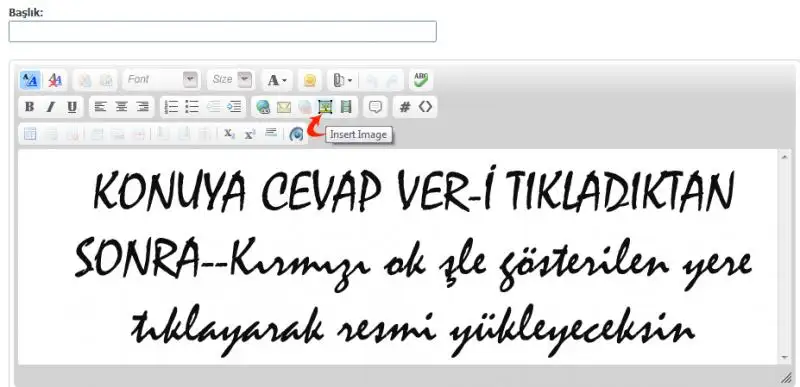This screenshot has width=800, height=387.
Task: Align text to the right
Action: tap(142, 107)
